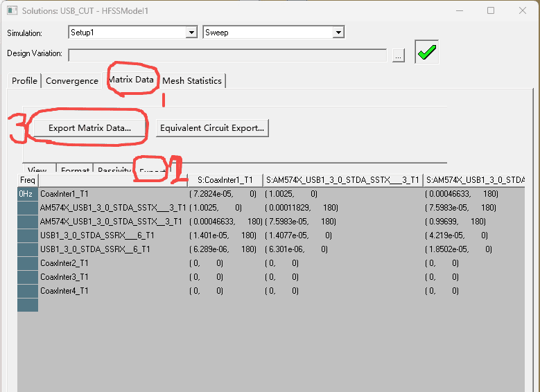Click the Design Variation text field
Image resolution: width=540 pixels, height=392 pixels.
click(x=227, y=55)
